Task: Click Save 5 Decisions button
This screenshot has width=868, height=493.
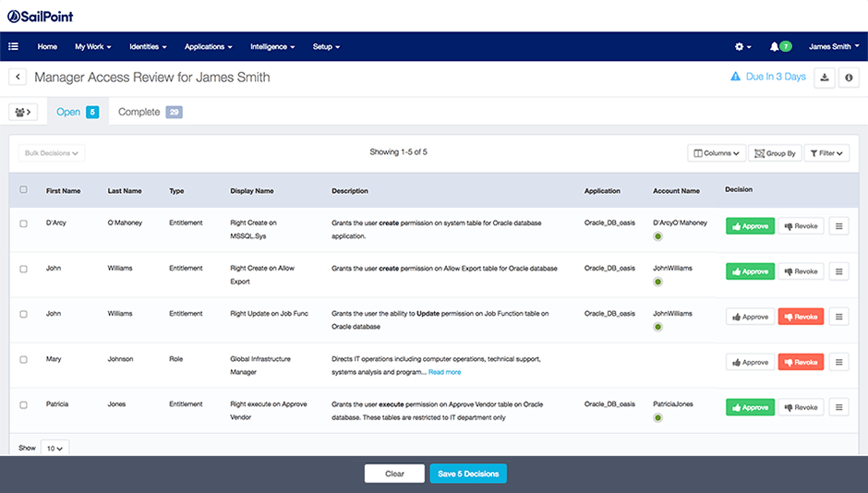Action: (468, 474)
